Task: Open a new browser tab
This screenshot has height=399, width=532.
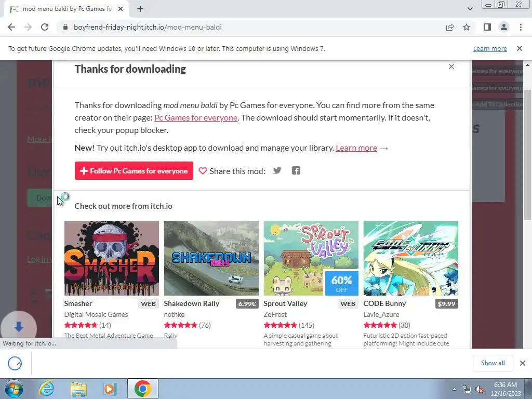Action: [x=140, y=9]
